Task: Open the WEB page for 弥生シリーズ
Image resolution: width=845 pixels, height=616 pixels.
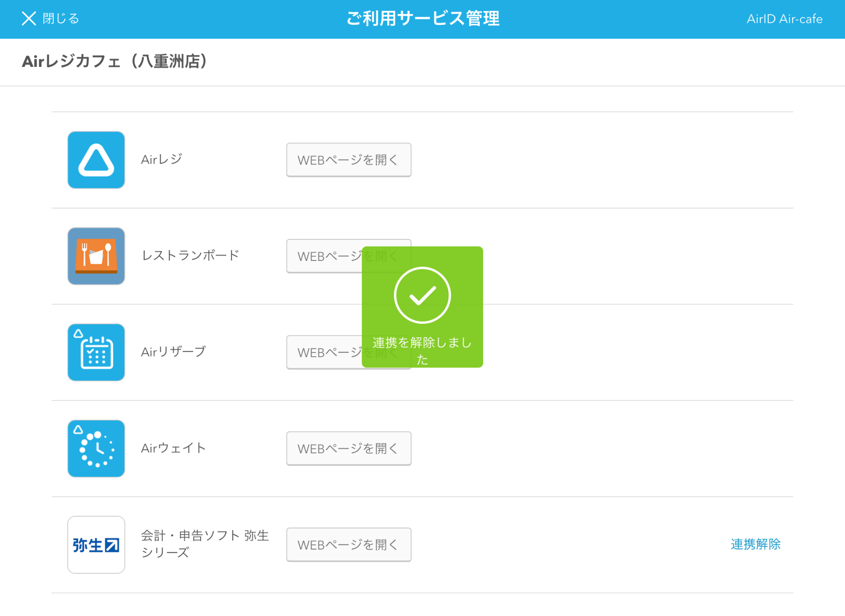Action: pos(349,545)
